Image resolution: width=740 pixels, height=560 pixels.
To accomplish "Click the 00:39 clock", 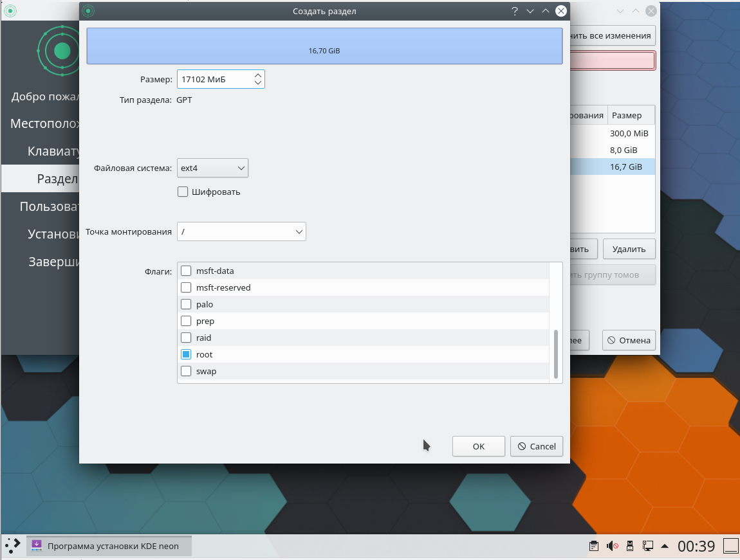I will click(x=696, y=546).
